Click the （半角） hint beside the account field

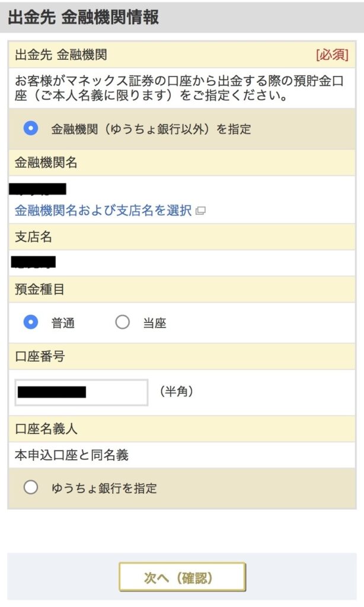point(176,391)
